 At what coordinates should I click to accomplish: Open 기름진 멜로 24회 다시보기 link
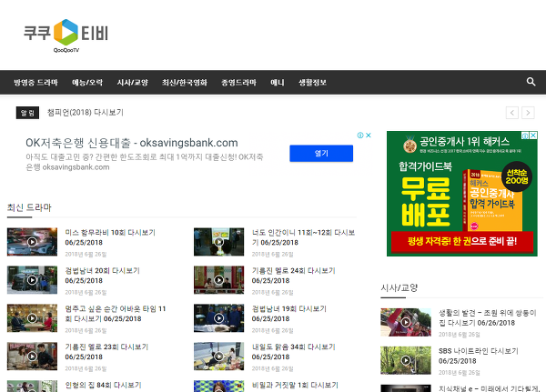click(294, 276)
